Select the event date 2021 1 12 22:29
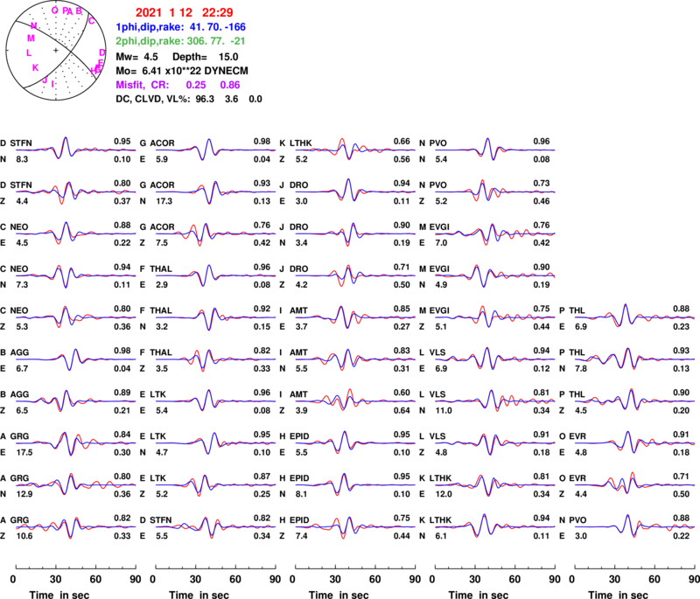This screenshot has width=700, height=599. point(184,12)
